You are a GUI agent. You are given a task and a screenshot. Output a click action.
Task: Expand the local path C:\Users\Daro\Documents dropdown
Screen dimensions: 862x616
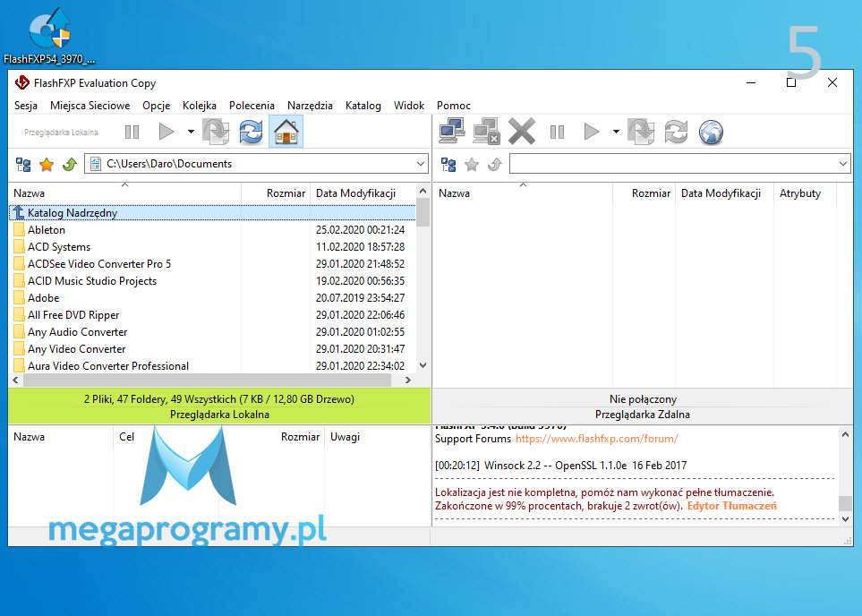pos(421,164)
